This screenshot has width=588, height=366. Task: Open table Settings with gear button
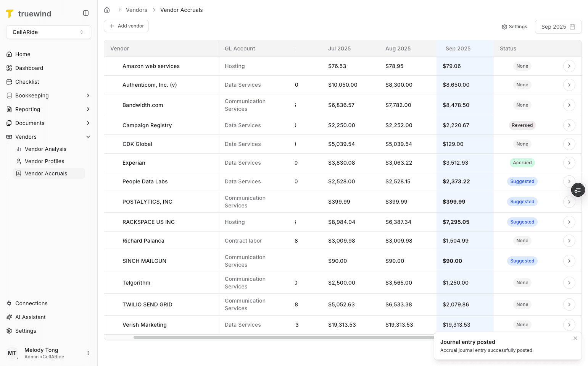[x=514, y=27]
